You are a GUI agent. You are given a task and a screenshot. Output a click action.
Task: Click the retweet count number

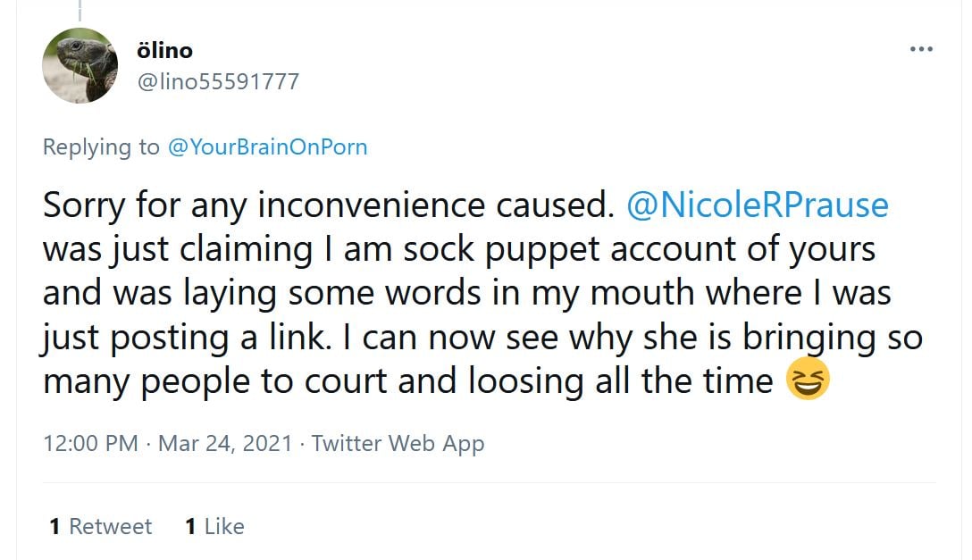pos(55,527)
